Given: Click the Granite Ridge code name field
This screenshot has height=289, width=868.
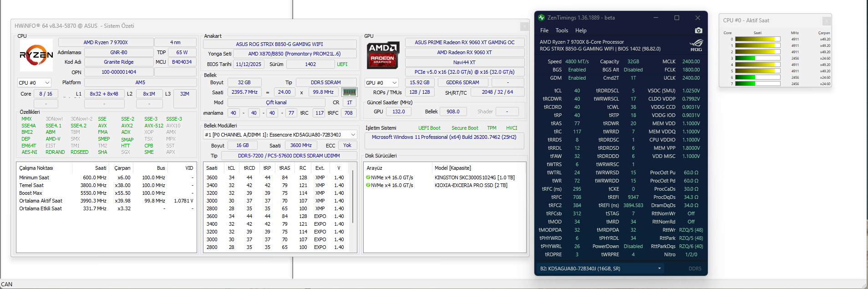Looking at the screenshot, I should [119, 62].
